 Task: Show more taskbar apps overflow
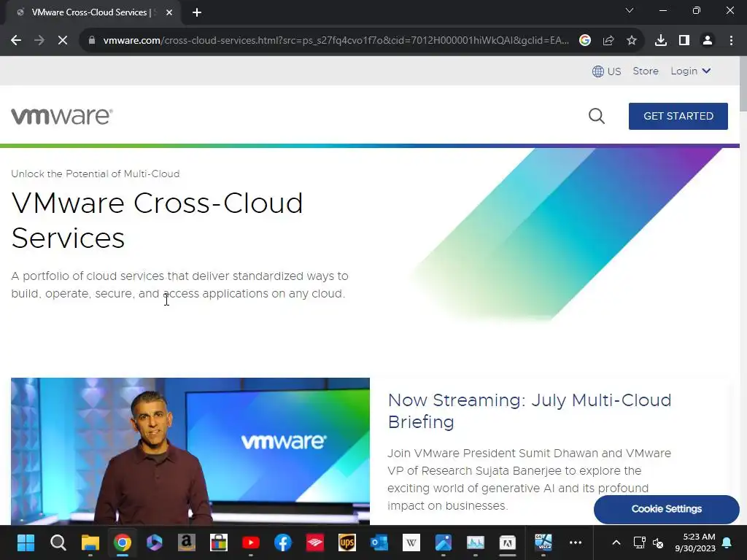click(x=576, y=542)
